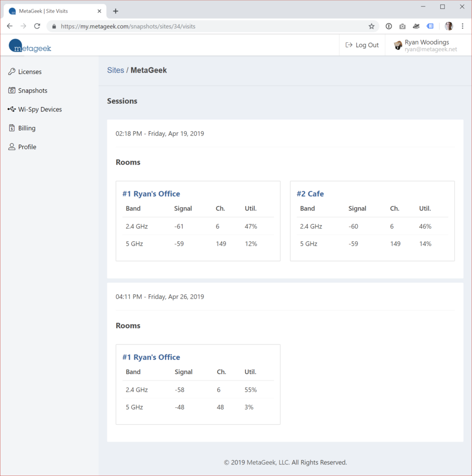Click the 02:18 PM - Friday, Apr 19, 2019 timestamp
This screenshot has width=472, height=476.
point(160,133)
